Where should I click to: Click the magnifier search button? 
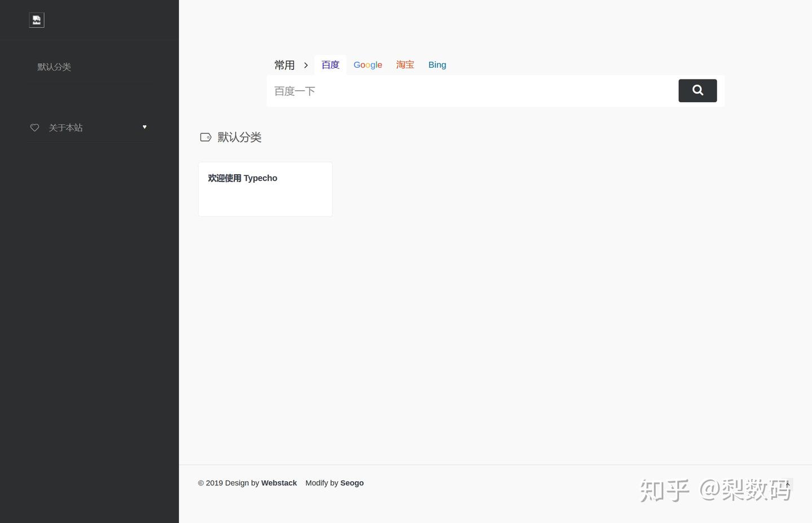pos(698,91)
